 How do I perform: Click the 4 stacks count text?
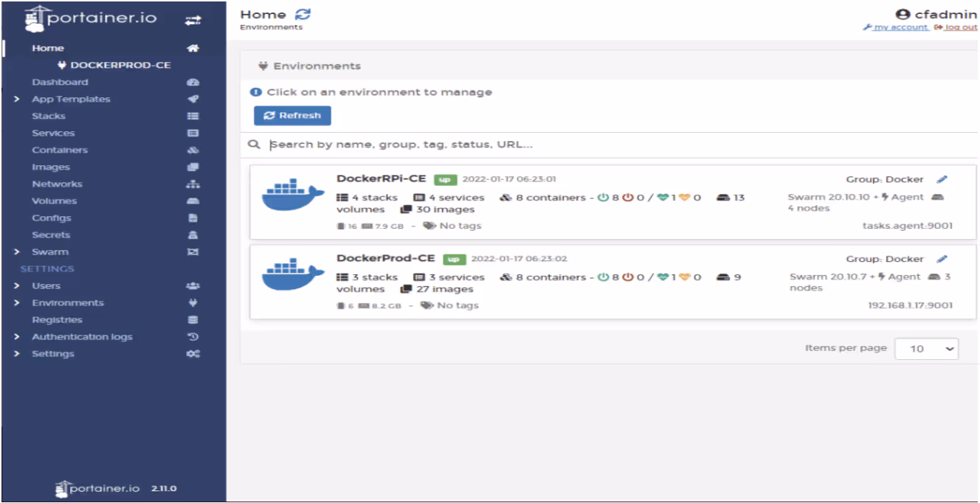pyautogui.click(x=375, y=198)
